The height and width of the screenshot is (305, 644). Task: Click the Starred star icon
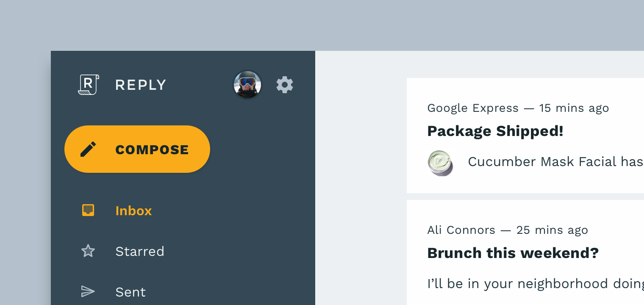pos(88,251)
